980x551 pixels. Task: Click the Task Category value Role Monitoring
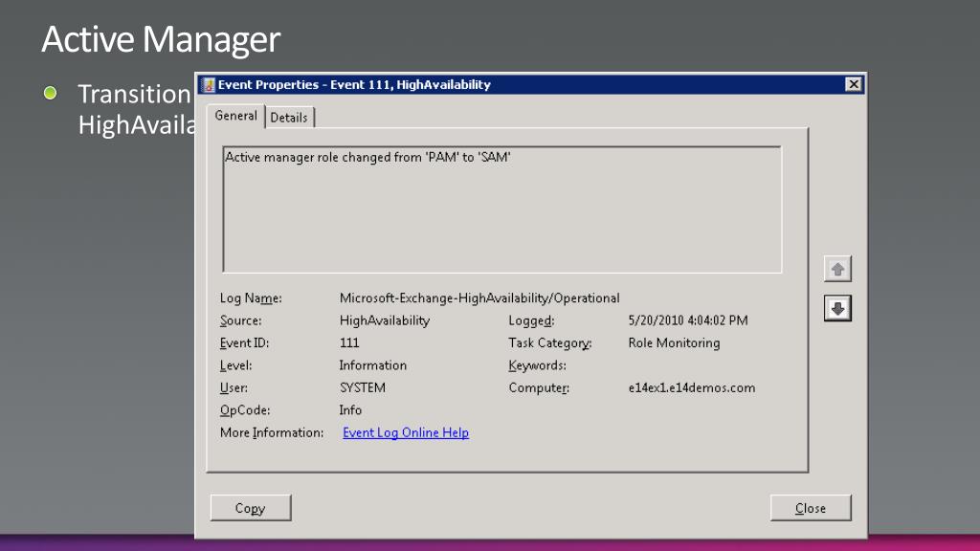click(674, 343)
